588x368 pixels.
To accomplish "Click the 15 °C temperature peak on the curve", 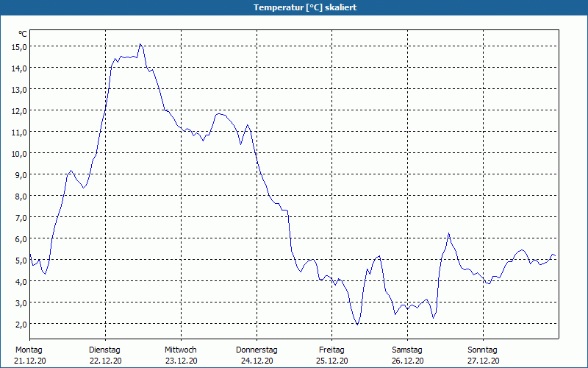I will pos(140,44).
